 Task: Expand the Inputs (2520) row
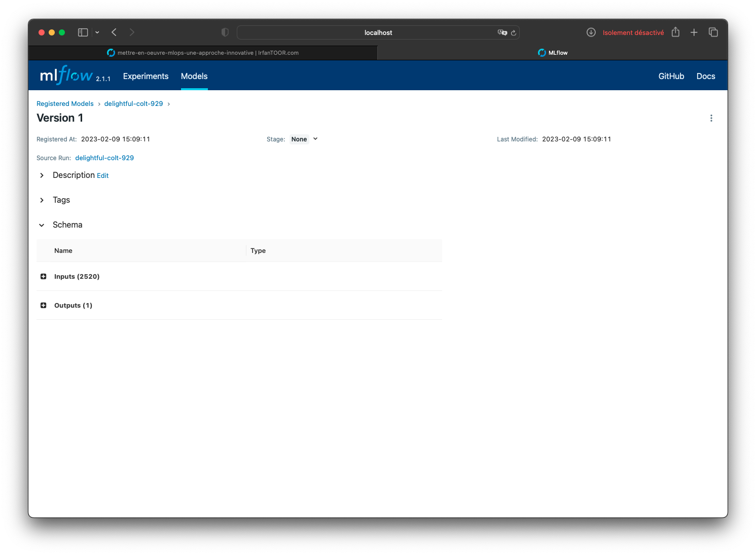[43, 276]
